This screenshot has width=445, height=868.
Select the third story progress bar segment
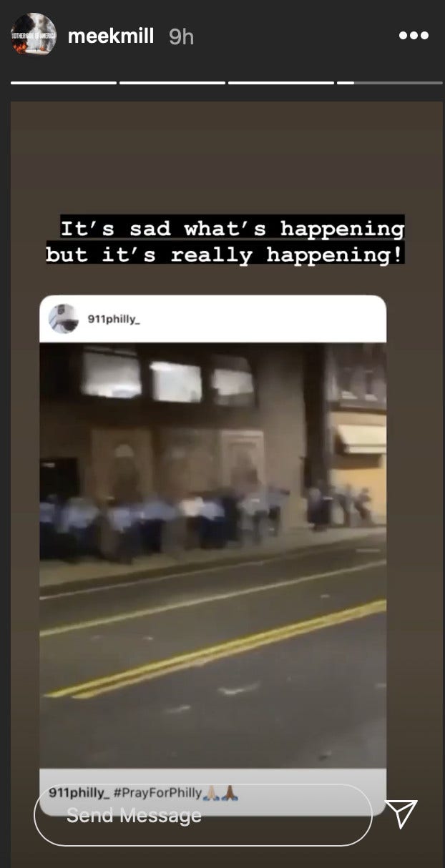281,83
